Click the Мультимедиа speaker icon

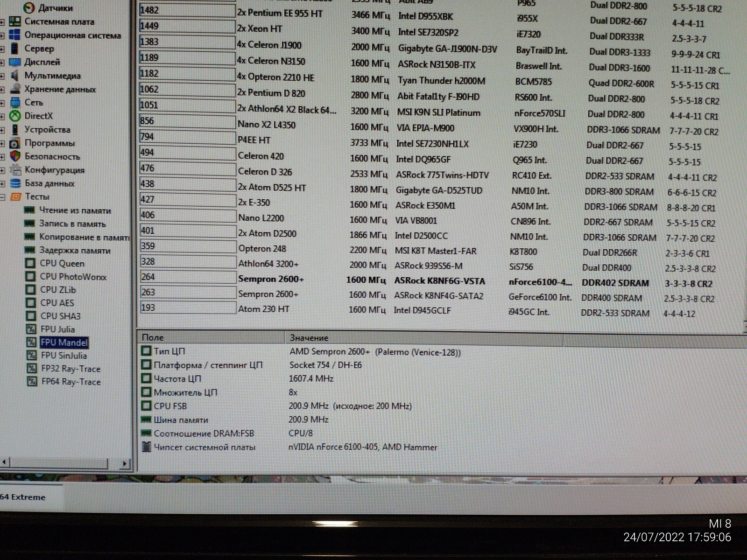pyautogui.click(x=15, y=76)
